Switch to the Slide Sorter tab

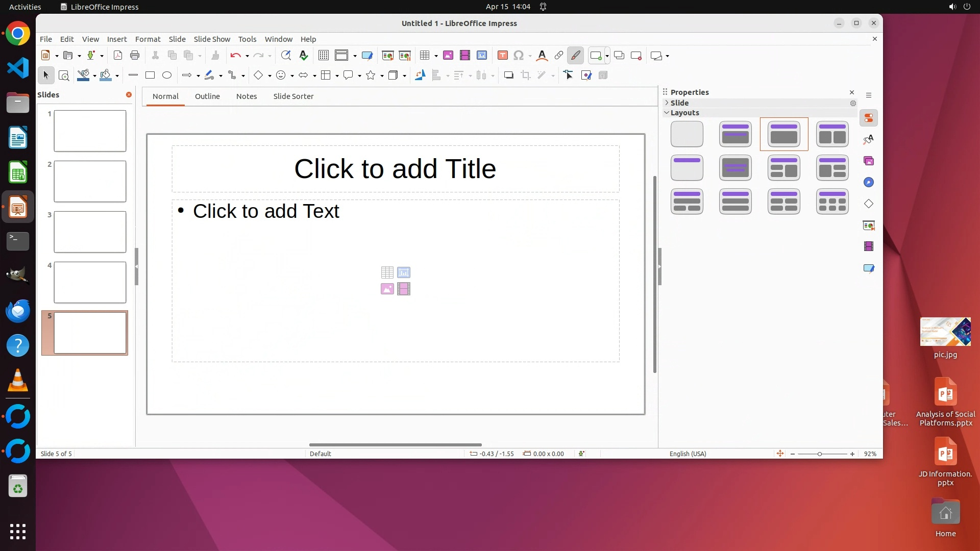(293, 96)
